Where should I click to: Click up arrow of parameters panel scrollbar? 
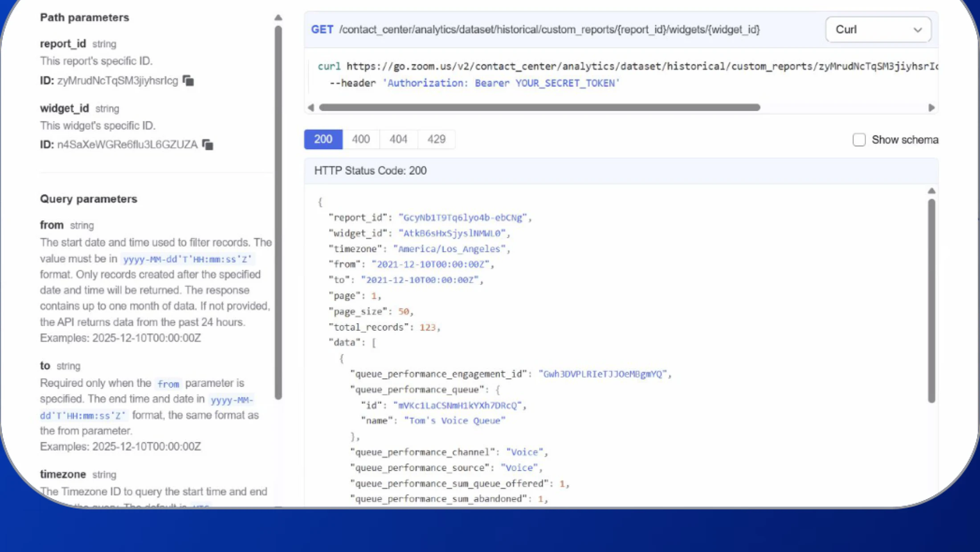click(278, 18)
